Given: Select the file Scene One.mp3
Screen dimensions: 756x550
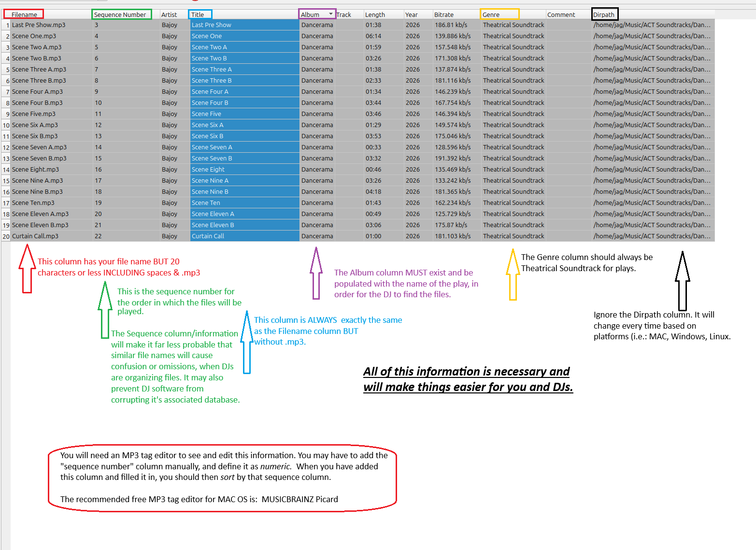Looking at the screenshot, I should coord(34,36).
